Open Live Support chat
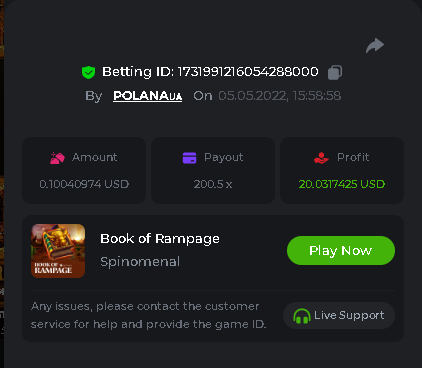422x368 pixels. pos(339,316)
